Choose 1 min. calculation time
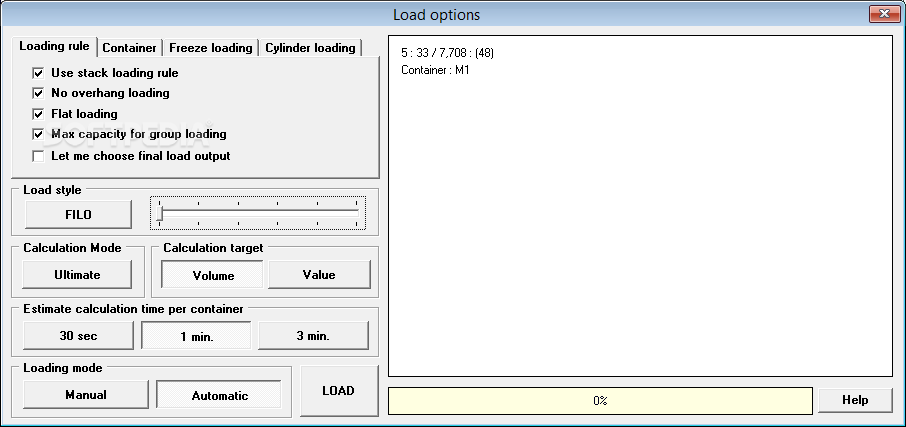 coord(196,336)
